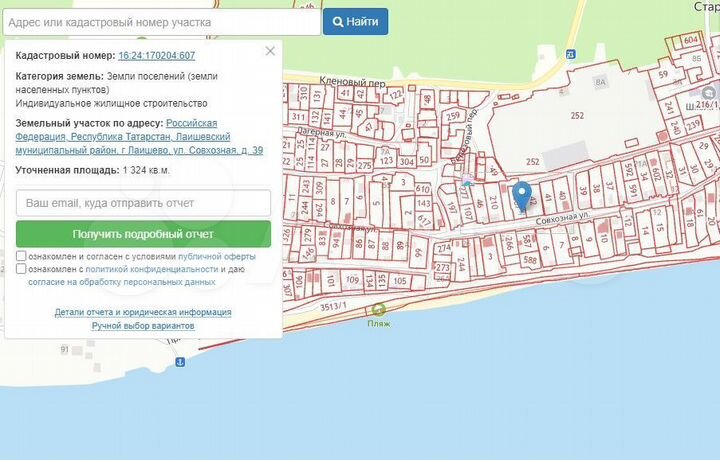The height and width of the screenshot is (460, 720).
Task: Click parcel number 197
Action: pos(451,209)
